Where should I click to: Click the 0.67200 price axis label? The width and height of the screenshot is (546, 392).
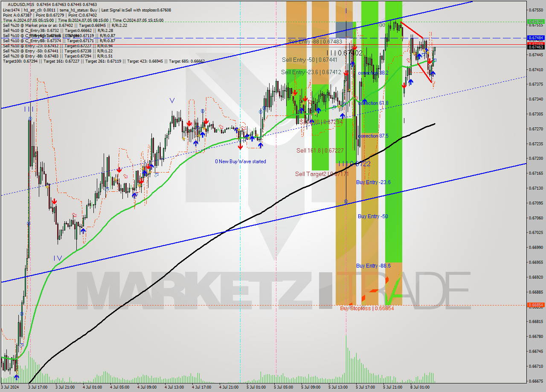[536, 159]
